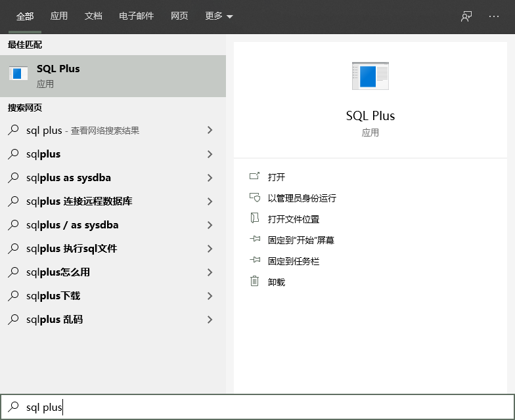Image resolution: width=515 pixels, height=420 pixels.
Task: Click search icon beside "sqlplus怎么用"
Action: tap(13, 272)
